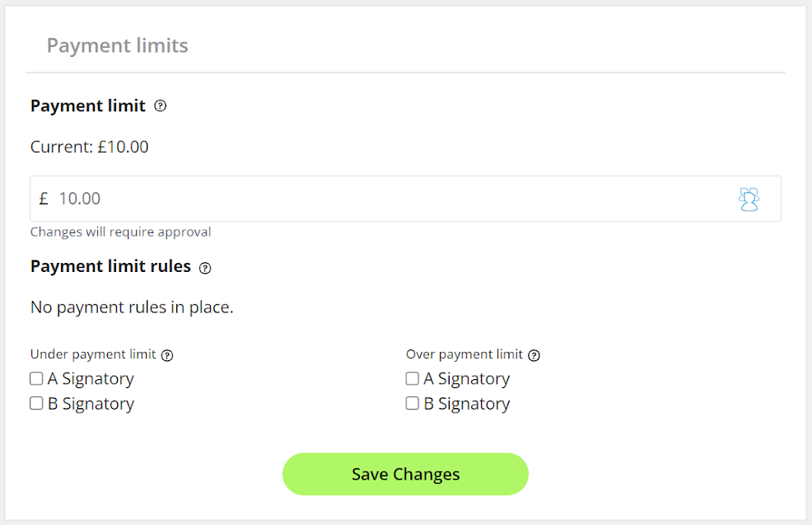
Task: Enable A Signatory over payment limit
Action: [412, 378]
